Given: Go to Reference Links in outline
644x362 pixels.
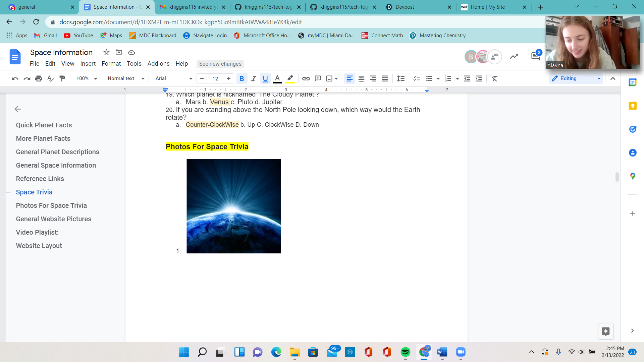Looking at the screenshot, I should [40, 179].
